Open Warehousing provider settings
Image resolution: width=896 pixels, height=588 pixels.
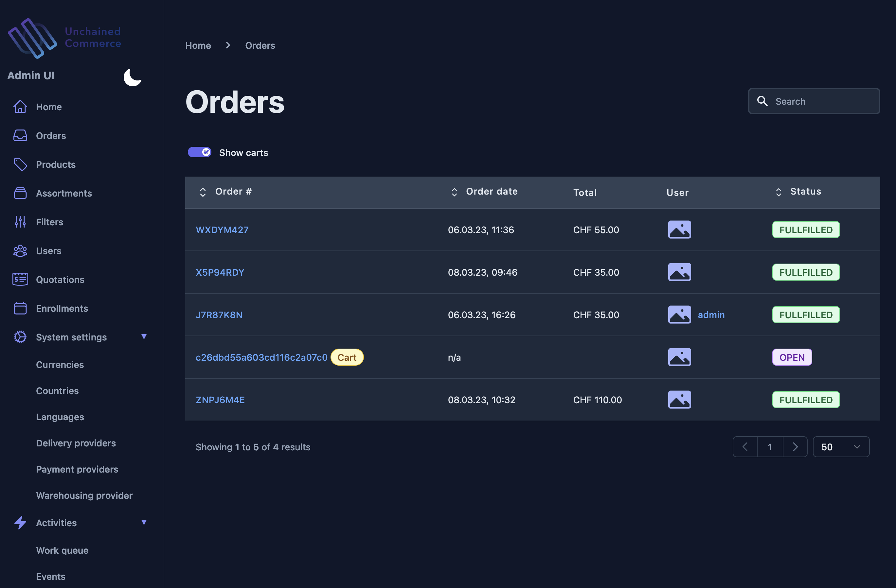pos(84,495)
